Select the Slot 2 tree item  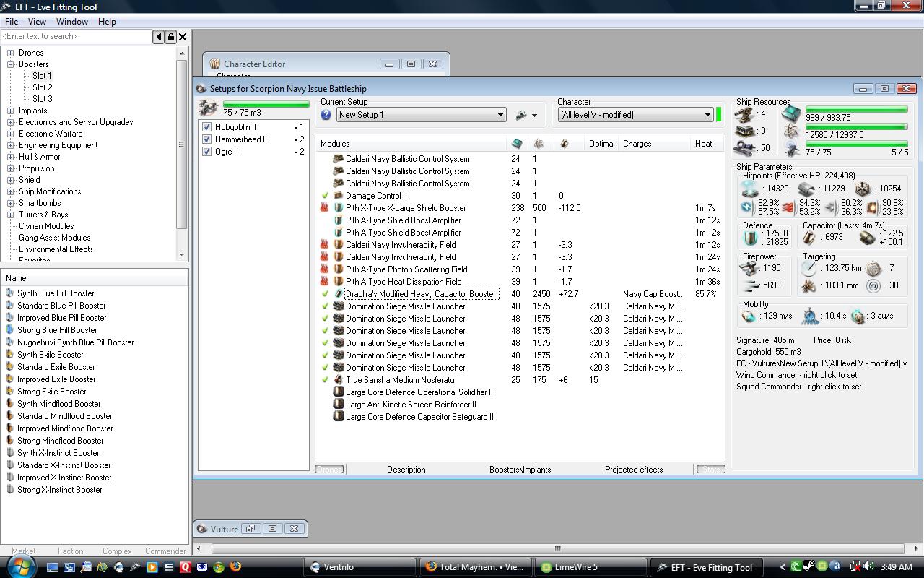pos(43,87)
